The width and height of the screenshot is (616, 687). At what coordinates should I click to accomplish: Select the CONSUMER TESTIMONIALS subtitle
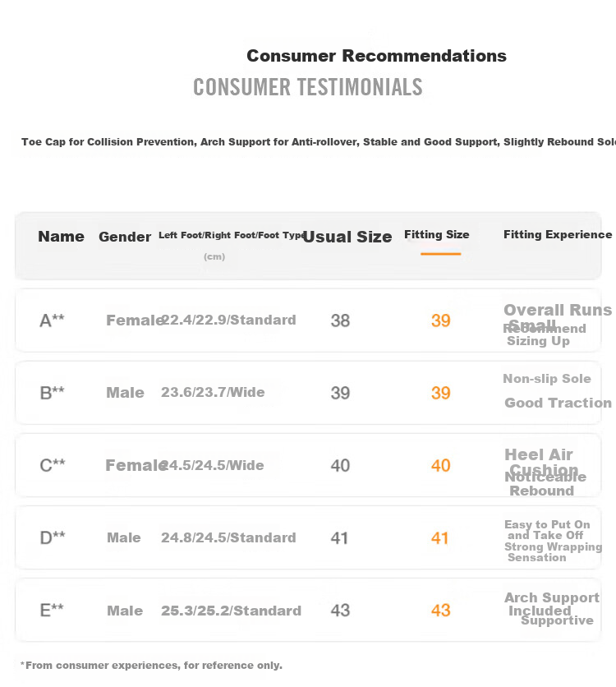308,87
